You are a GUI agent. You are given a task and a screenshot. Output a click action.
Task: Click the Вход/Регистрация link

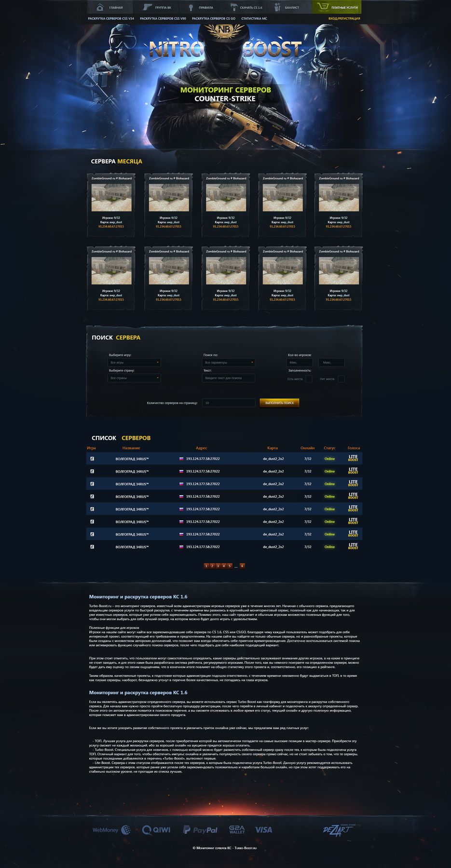pos(344,18)
